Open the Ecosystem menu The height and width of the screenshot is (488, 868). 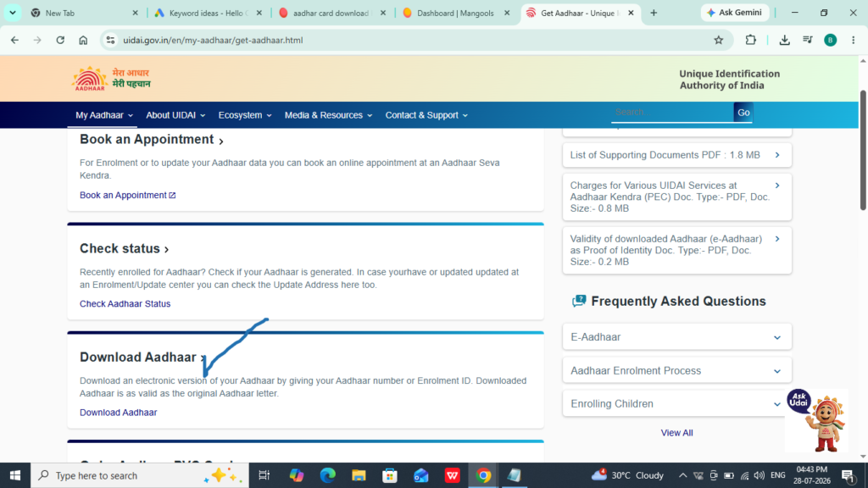pos(245,115)
